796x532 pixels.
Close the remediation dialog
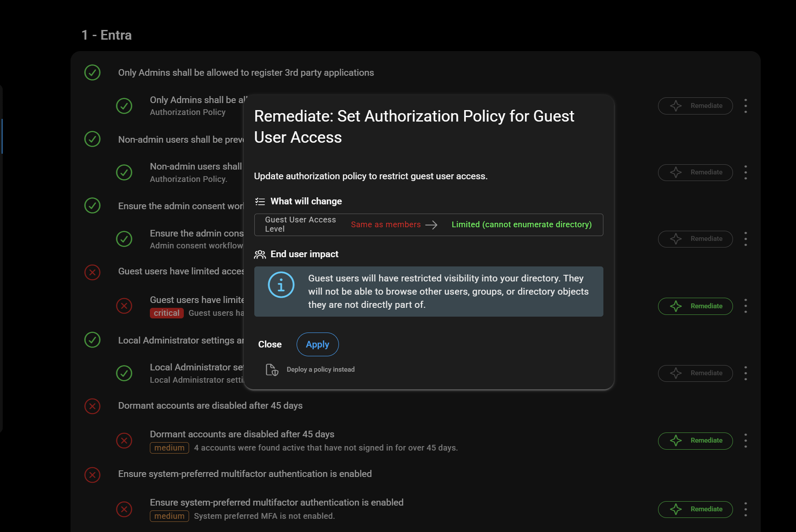pos(270,344)
